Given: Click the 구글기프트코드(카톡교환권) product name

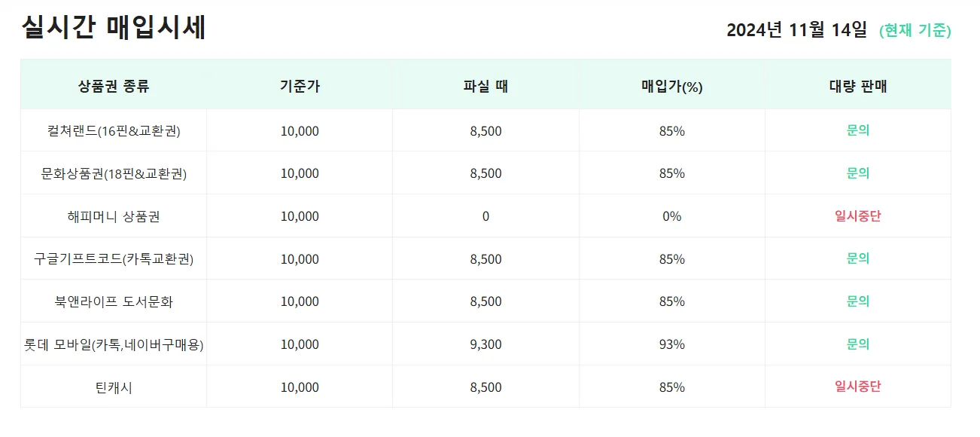Looking at the screenshot, I should pos(114,259).
